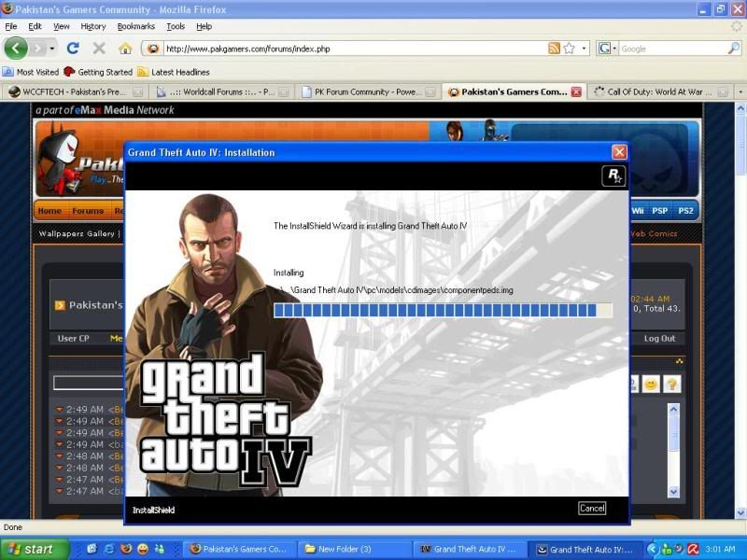Bookmark this page with the star icon
The image size is (747, 560).
(569, 49)
